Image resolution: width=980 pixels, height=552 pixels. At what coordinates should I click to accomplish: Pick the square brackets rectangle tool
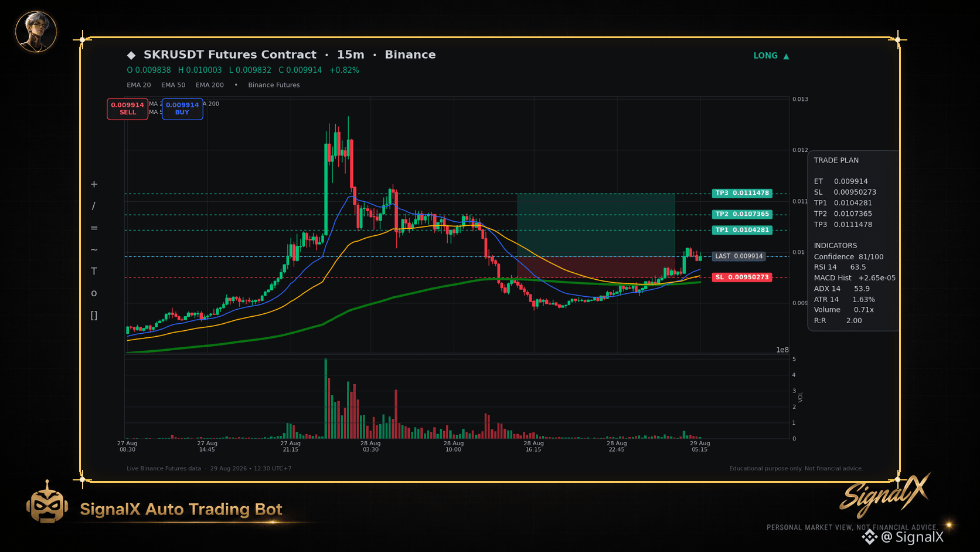coord(94,315)
